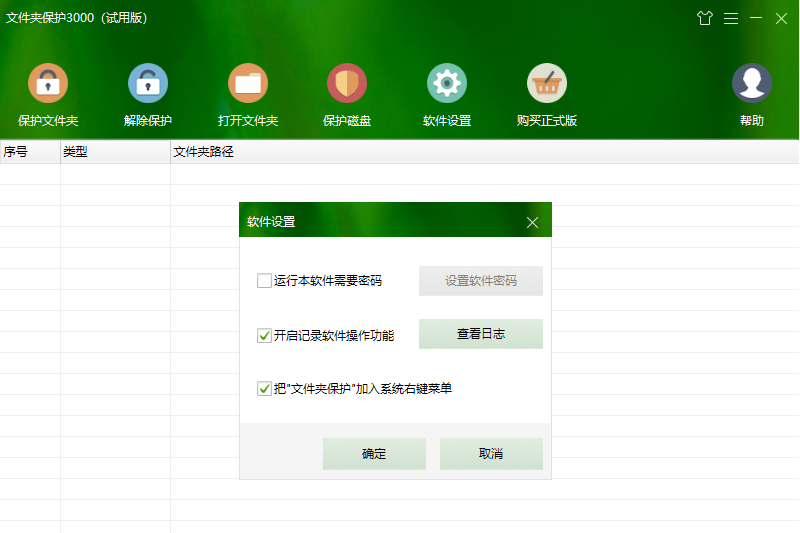Open the 打开文件夹 folder icon
800x533 pixels.
pyautogui.click(x=248, y=84)
